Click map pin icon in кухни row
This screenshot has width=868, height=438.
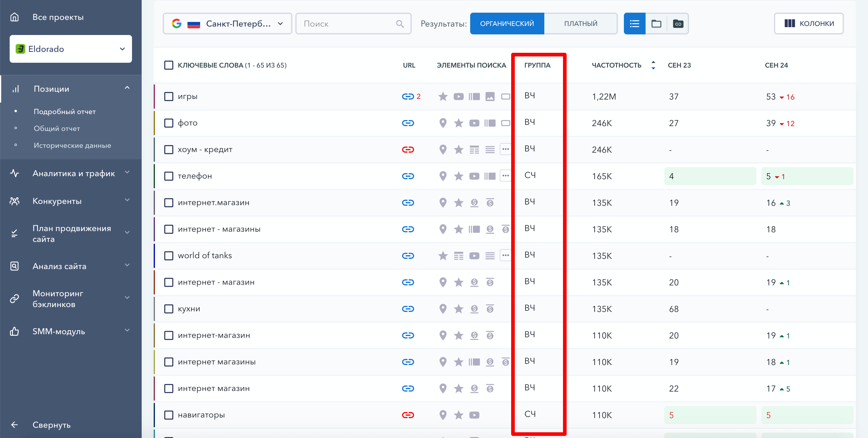point(443,309)
